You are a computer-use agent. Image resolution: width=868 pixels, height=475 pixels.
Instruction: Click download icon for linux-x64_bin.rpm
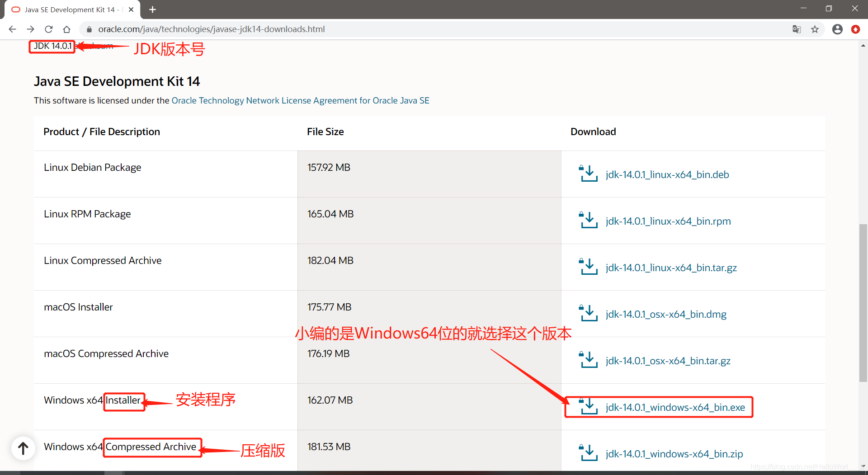tap(589, 220)
